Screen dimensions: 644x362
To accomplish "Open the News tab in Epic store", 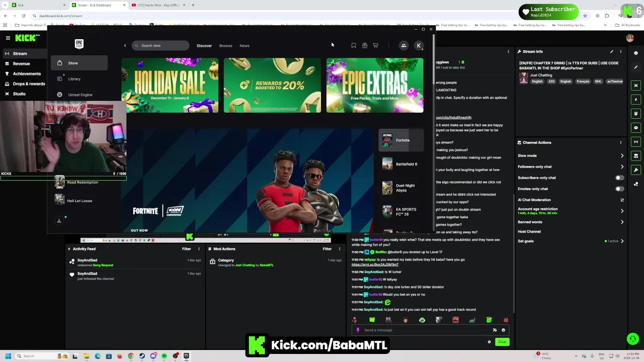I will click(245, 46).
